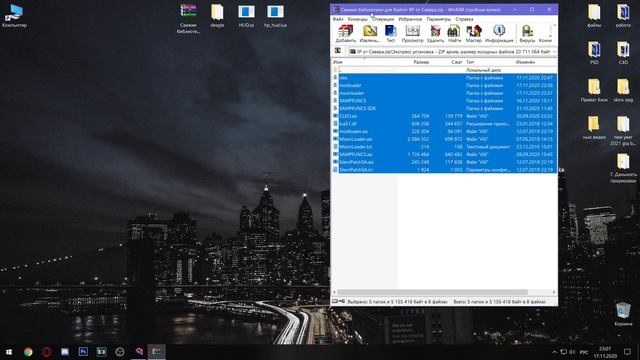Select the MoonLoader.asi file row
This screenshot has height=360, width=640.
pyautogui.click(x=444, y=139)
